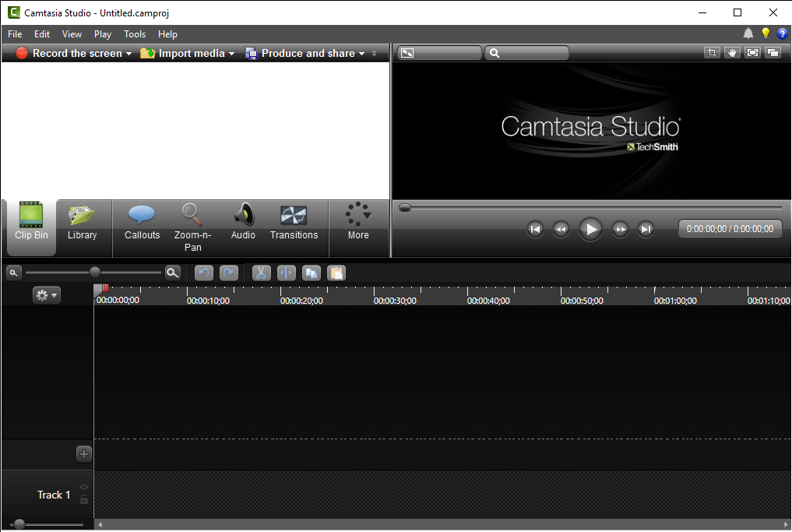Select Track 1 label
This screenshot has height=532, width=792.
[54, 495]
